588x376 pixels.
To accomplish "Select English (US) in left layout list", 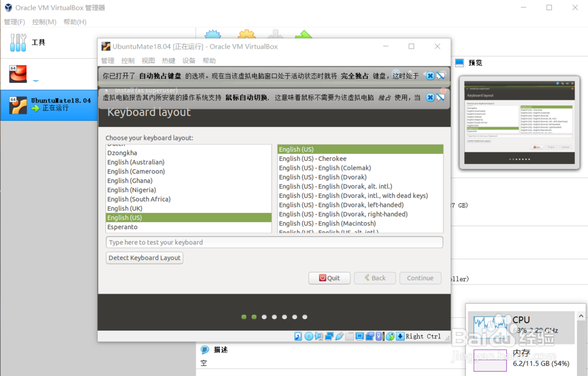I will (x=189, y=217).
